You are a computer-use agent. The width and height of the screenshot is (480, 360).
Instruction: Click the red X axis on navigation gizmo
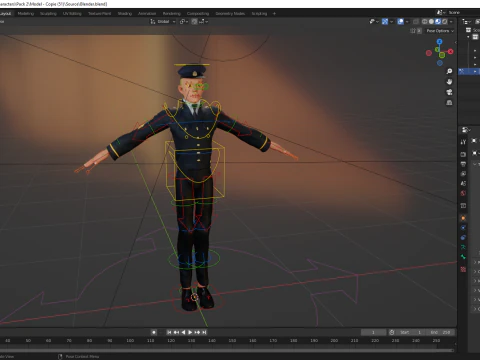point(451,51)
